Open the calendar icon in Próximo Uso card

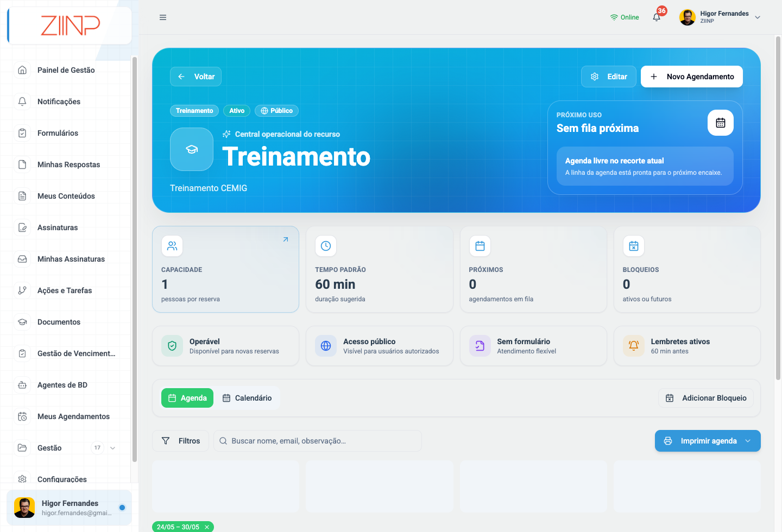(721, 123)
